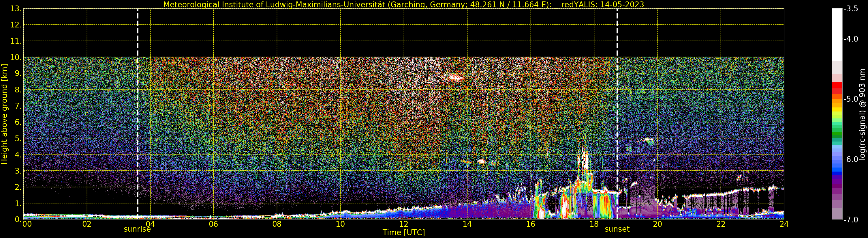Viewport: 868px width, 238px height.
Task: Click the 'sunset' label under the time axis
Action: click(x=617, y=229)
